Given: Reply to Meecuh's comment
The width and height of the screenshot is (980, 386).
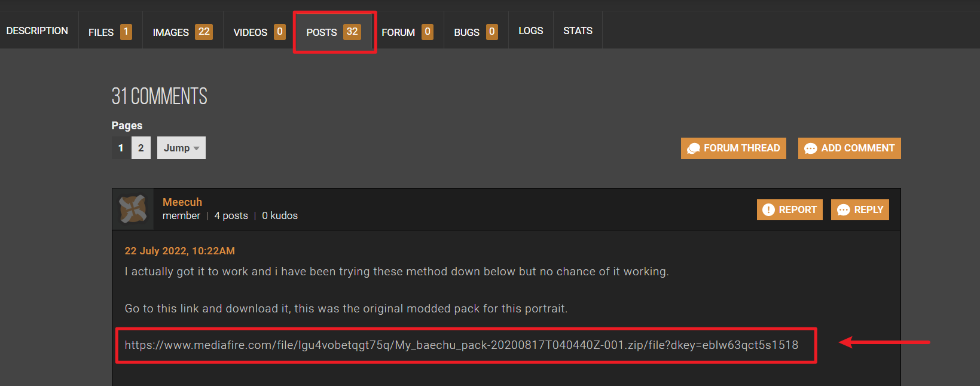Looking at the screenshot, I should [860, 209].
